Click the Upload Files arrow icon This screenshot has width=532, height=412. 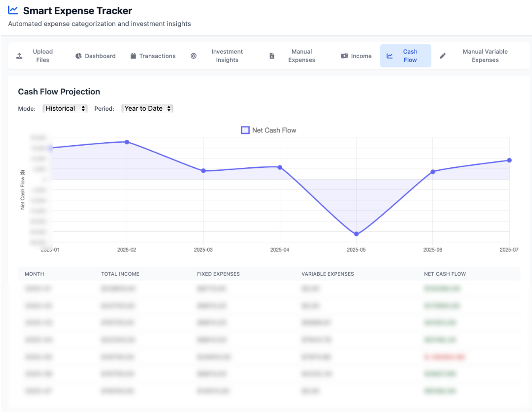(x=20, y=56)
